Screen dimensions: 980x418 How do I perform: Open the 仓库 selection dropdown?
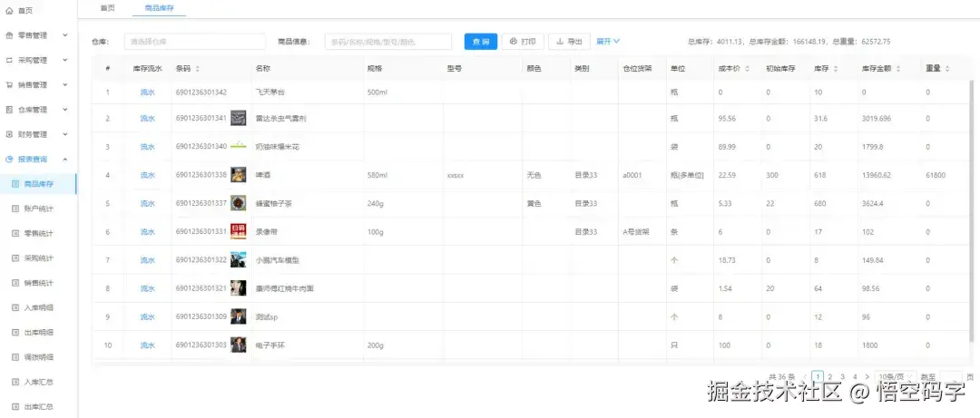point(194,41)
